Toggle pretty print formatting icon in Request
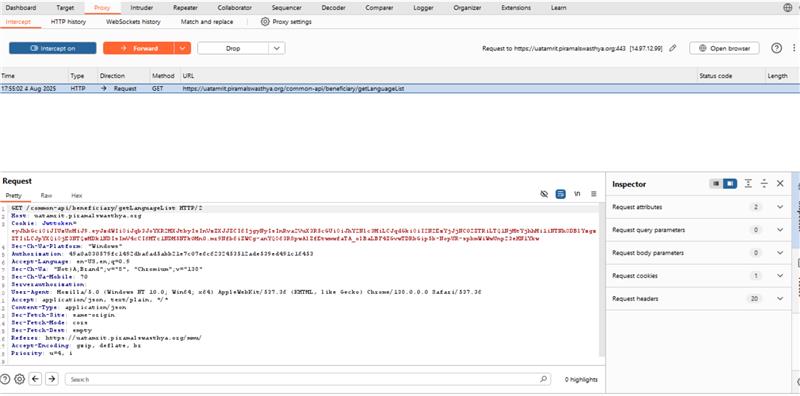 coord(561,194)
